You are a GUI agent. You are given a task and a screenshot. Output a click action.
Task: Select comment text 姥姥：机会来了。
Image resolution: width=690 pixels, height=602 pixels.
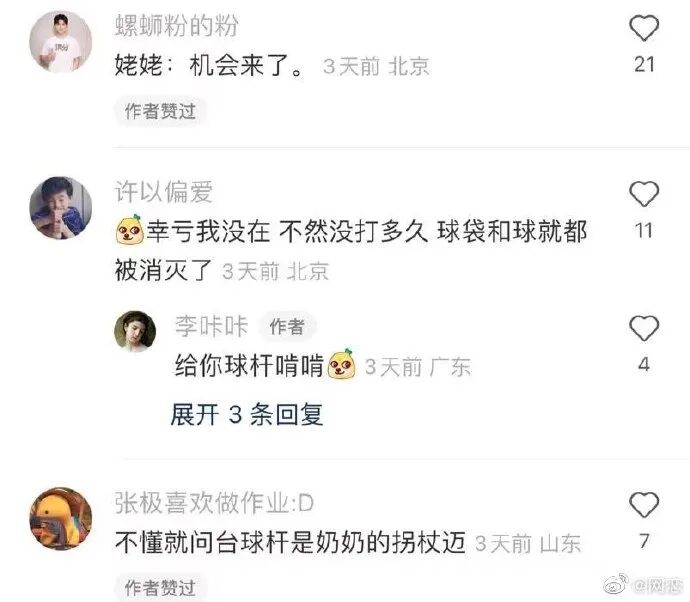click(x=209, y=66)
